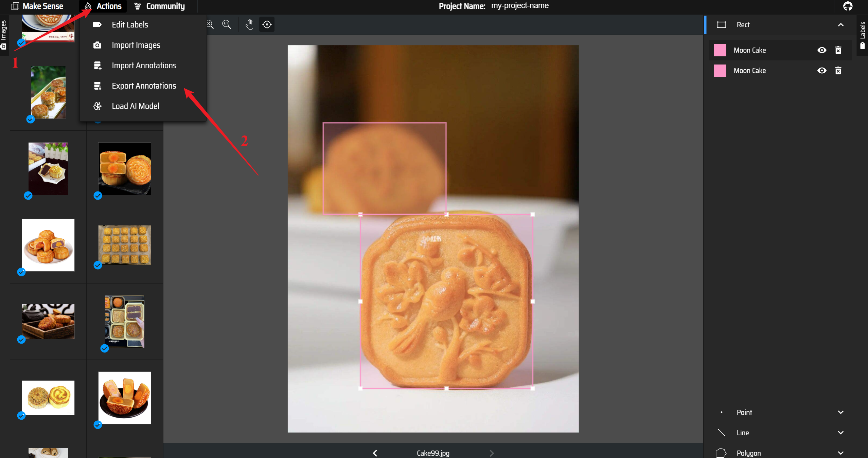This screenshot has width=868, height=458.
Task: Click the project name my-project-name
Action: [519, 6]
